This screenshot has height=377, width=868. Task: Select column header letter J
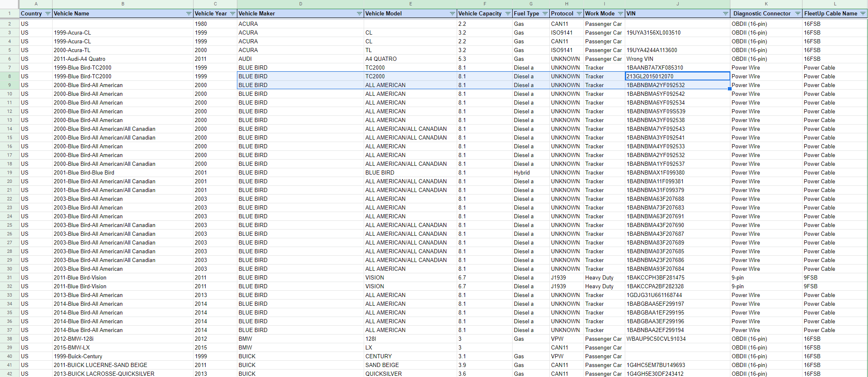[677, 4]
